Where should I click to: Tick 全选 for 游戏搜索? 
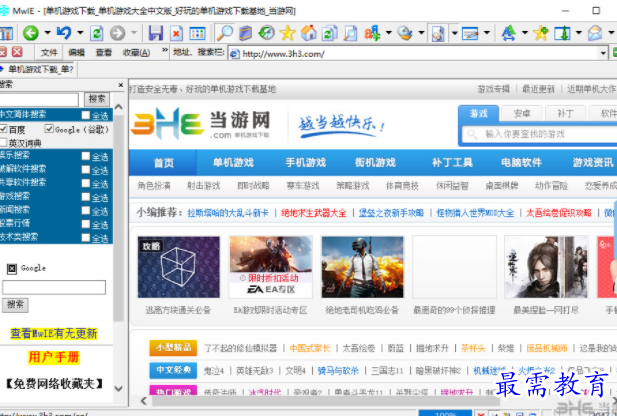tap(85, 197)
